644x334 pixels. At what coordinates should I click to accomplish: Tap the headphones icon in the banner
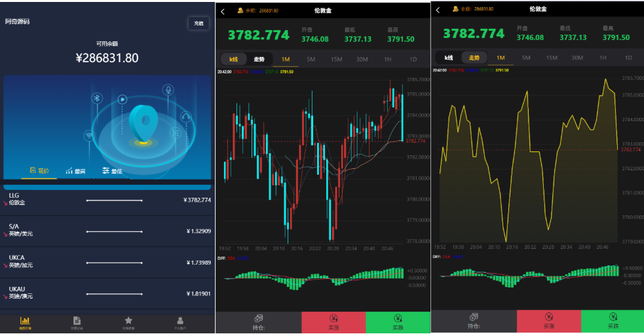[x=185, y=117]
